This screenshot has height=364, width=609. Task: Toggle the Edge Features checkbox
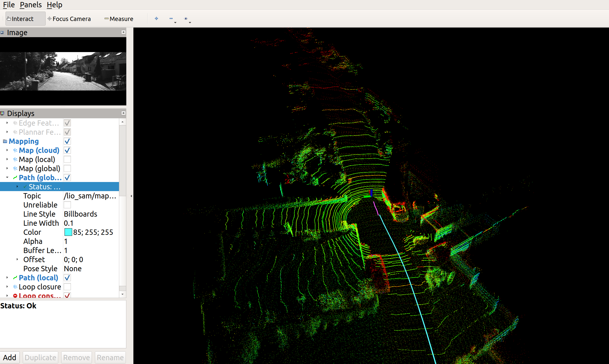coord(67,123)
